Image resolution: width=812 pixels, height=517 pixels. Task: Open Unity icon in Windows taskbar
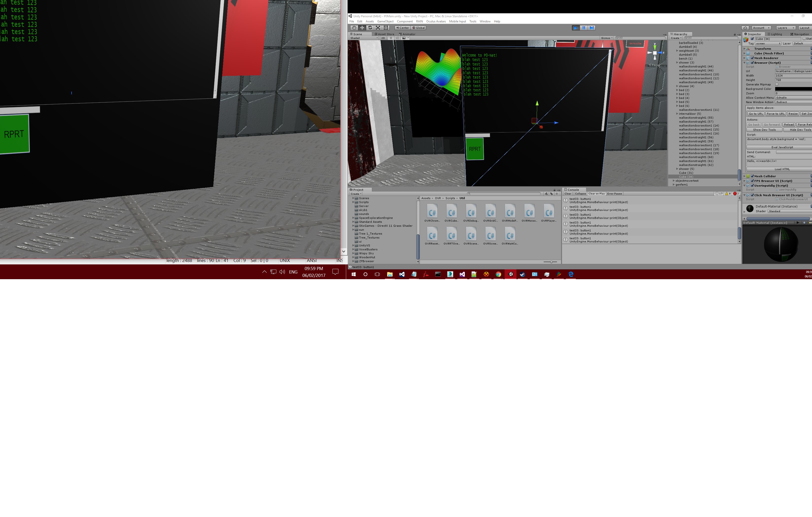click(511, 274)
